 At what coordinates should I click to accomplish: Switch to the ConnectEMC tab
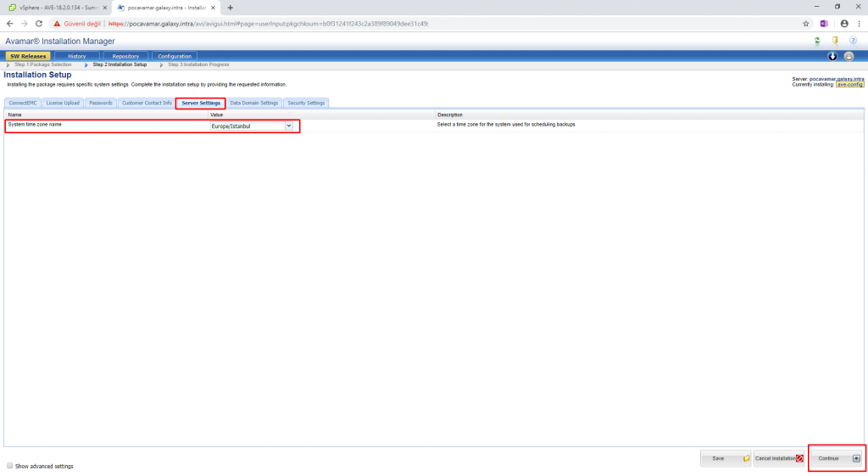pyautogui.click(x=23, y=103)
